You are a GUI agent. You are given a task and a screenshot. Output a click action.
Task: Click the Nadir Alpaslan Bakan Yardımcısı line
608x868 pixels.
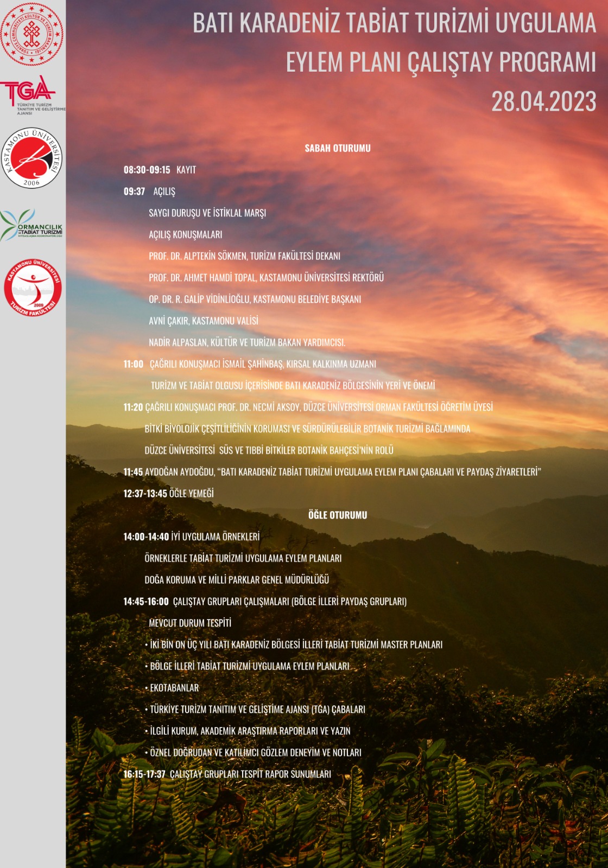(247, 342)
